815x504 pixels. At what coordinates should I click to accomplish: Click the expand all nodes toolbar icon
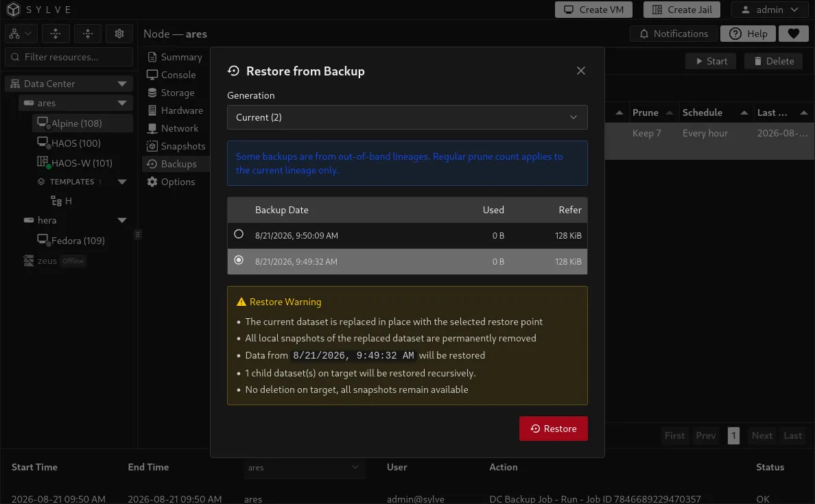pos(56,34)
